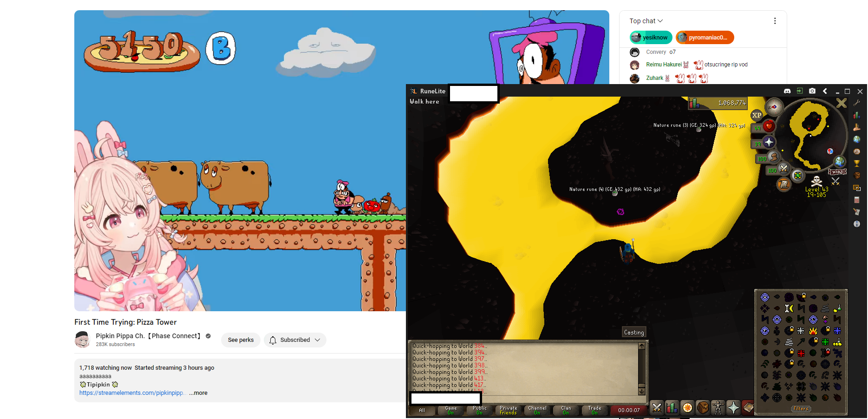This screenshot has width=868, height=419.
Task: Toggle the Channel chat filter
Action: click(x=537, y=410)
